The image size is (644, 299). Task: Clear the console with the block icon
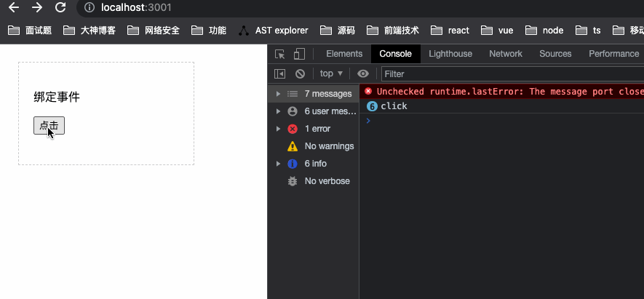(300, 73)
